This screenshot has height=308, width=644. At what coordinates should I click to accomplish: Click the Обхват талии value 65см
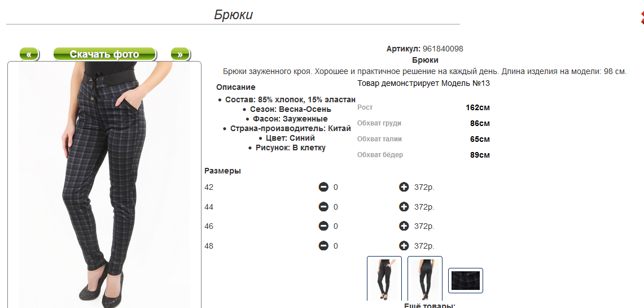(x=480, y=139)
